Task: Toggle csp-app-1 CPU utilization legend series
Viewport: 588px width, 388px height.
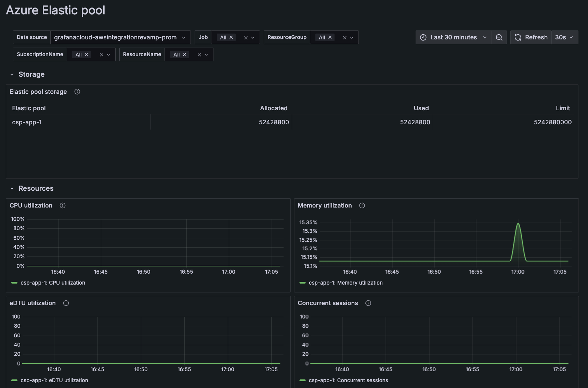Action: [x=53, y=283]
